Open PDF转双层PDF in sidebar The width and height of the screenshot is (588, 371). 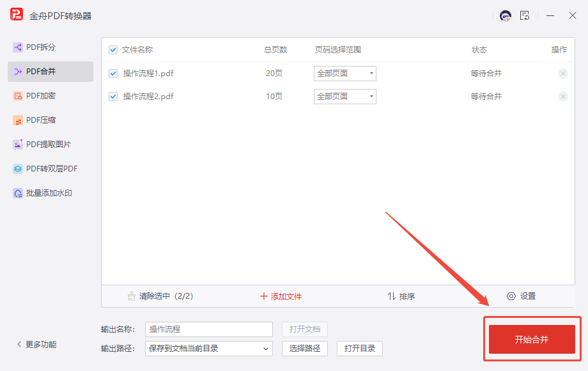coord(50,169)
